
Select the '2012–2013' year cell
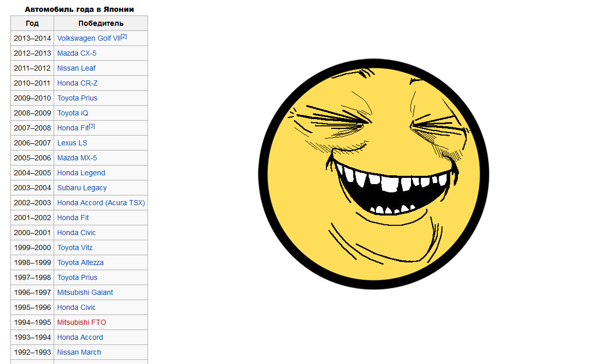click(x=32, y=53)
